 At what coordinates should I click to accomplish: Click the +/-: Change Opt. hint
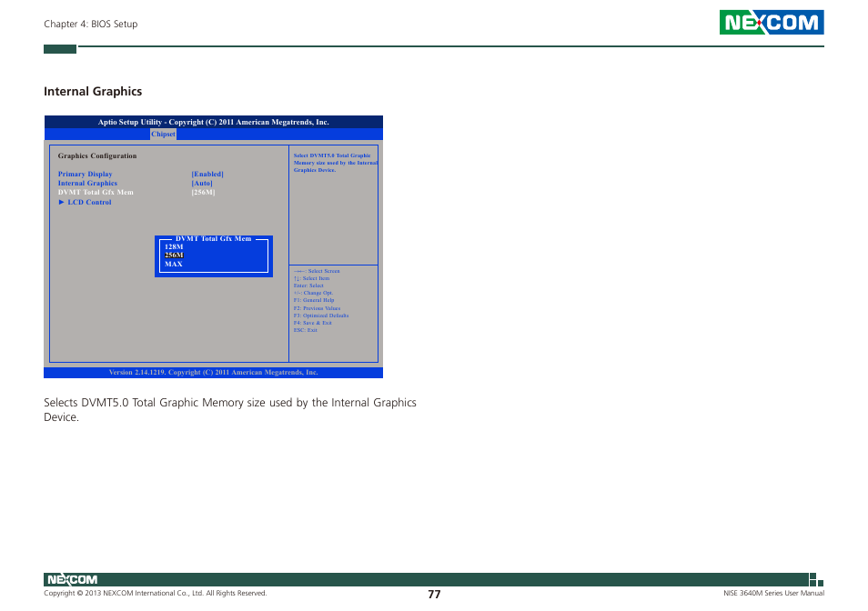313,293
